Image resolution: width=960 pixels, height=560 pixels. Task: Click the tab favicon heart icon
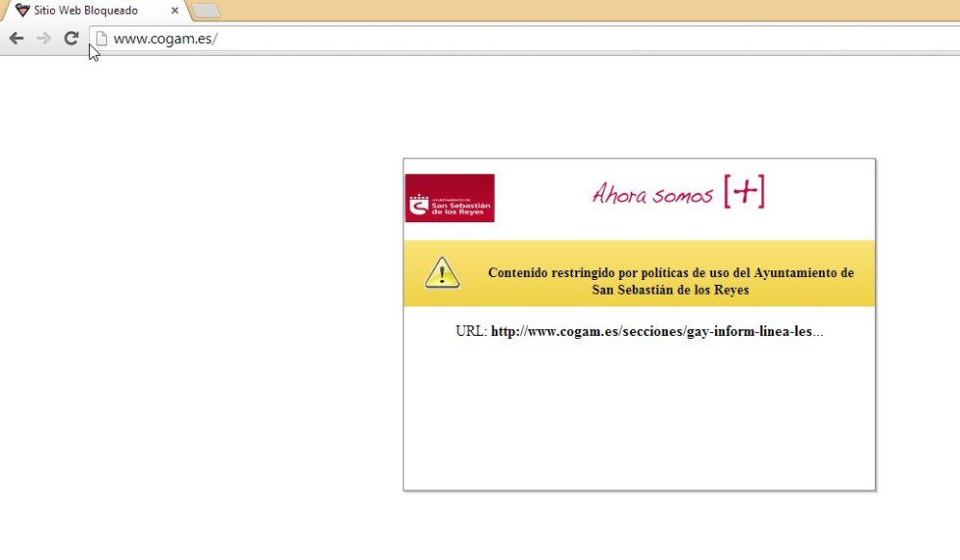coord(23,11)
